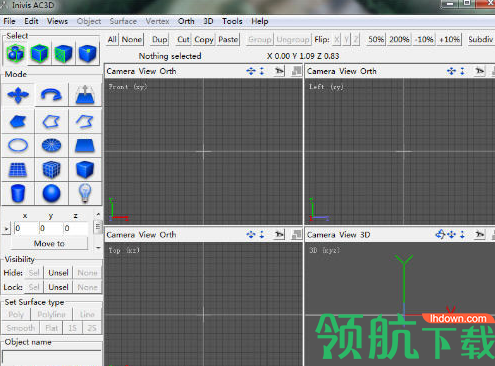Pick the Rectangle creation tool
This screenshot has height=366, width=495.
(x=85, y=145)
